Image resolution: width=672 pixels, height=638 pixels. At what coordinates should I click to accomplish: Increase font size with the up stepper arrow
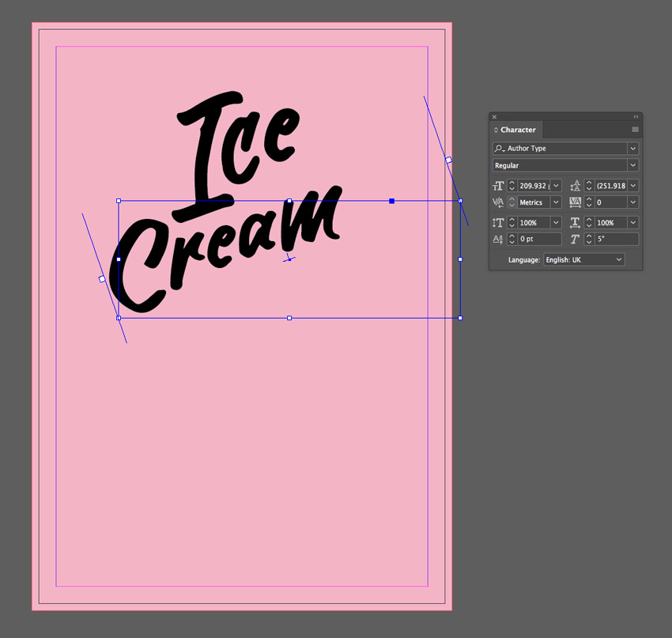(512, 183)
